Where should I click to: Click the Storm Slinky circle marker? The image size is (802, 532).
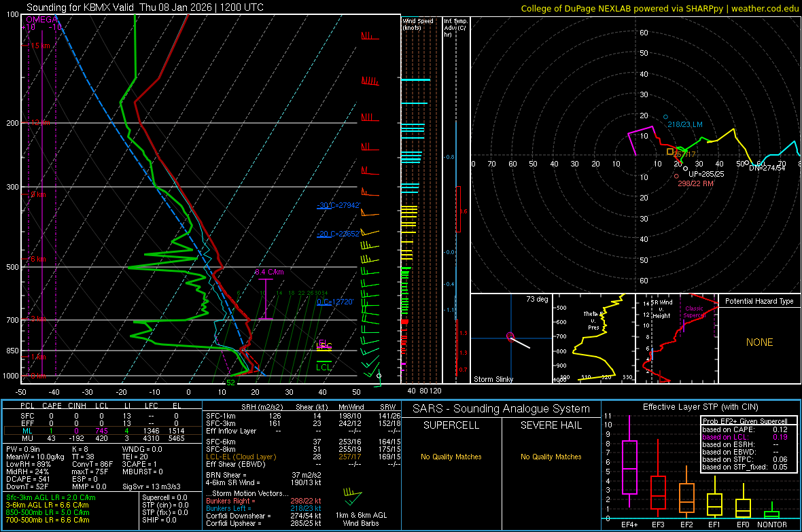pyautogui.click(x=510, y=336)
